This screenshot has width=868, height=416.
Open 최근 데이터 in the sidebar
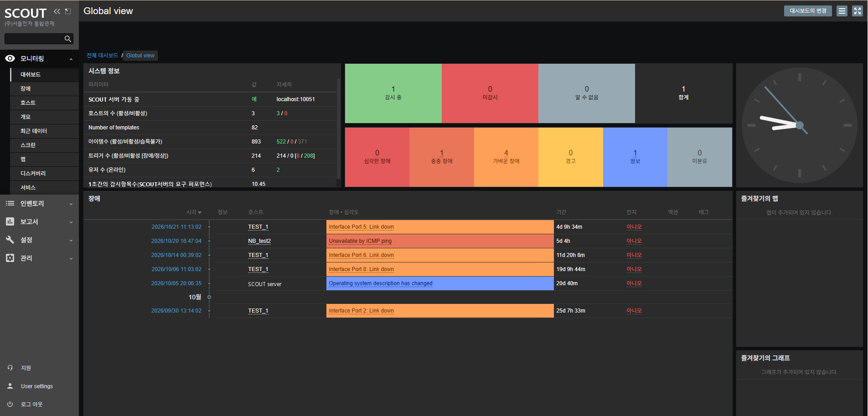(x=45, y=131)
